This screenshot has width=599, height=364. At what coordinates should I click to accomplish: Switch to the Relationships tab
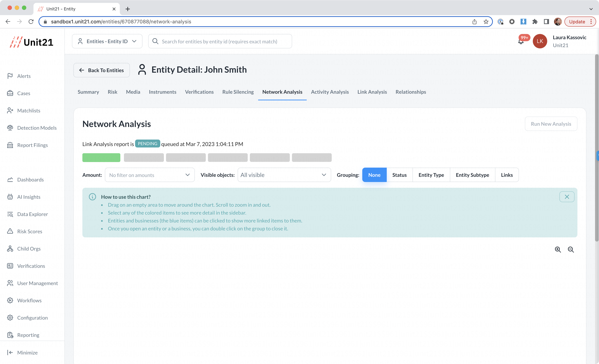(411, 92)
